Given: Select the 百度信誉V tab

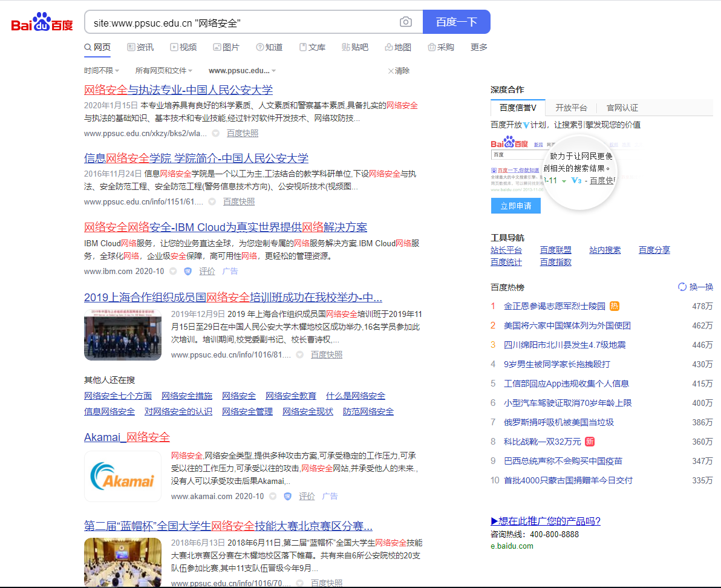Looking at the screenshot, I should tap(518, 108).
